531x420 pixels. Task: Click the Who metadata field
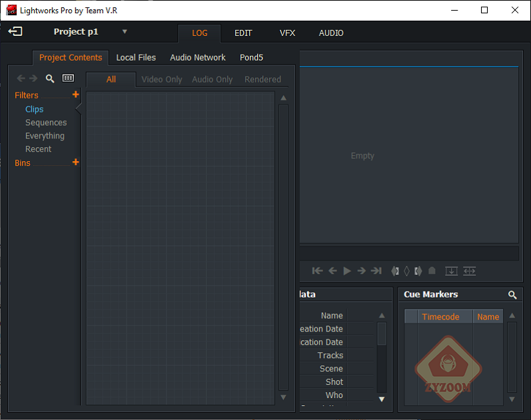click(360, 395)
